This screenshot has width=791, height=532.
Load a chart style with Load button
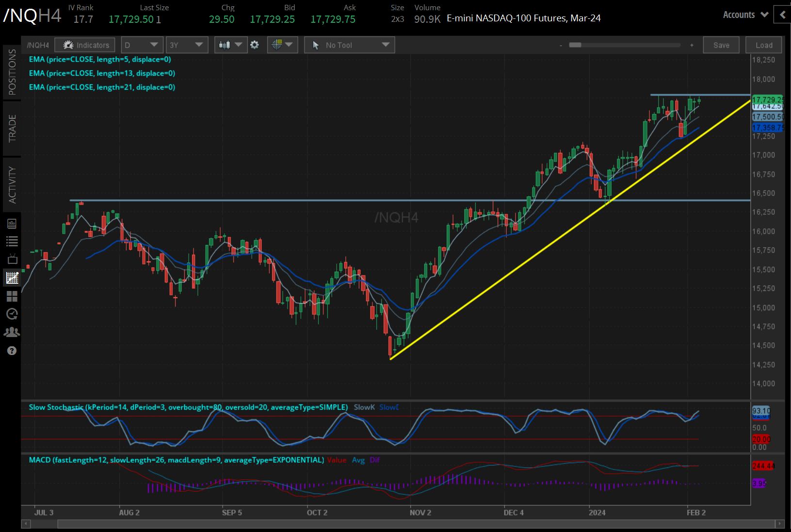[x=763, y=45]
